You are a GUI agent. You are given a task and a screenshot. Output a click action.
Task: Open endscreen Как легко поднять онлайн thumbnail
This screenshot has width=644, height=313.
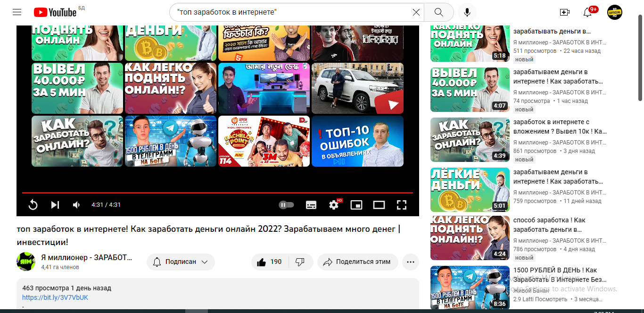coord(171,88)
